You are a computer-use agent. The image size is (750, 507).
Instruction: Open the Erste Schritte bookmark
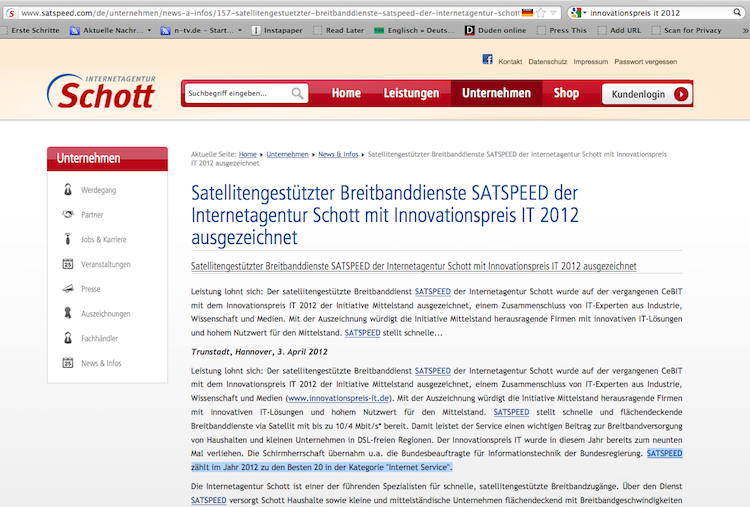coord(30,30)
